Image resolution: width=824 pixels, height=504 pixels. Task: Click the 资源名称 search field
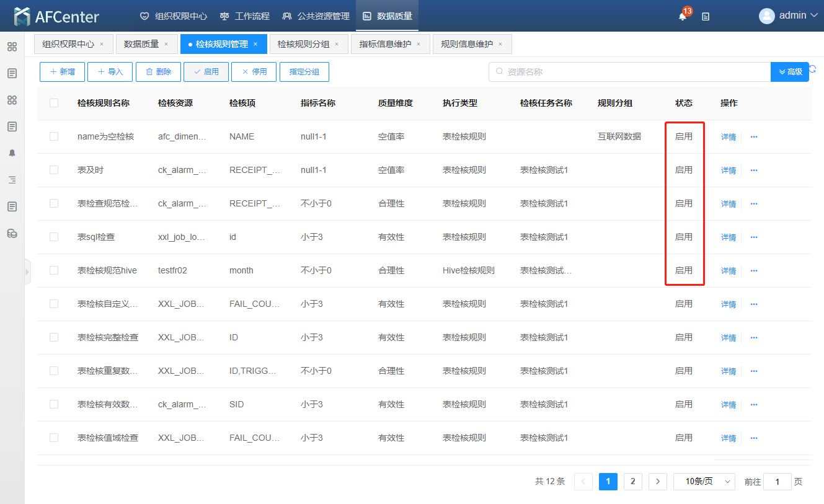coord(629,72)
